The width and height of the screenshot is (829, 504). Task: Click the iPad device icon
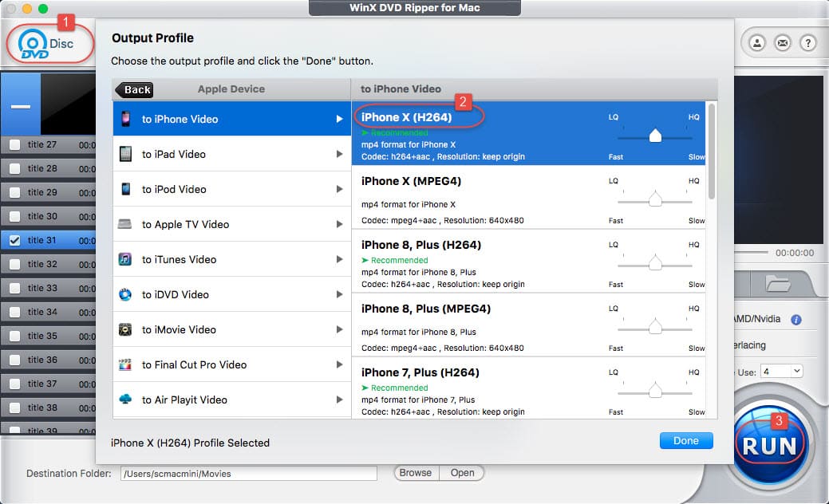(x=126, y=154)
